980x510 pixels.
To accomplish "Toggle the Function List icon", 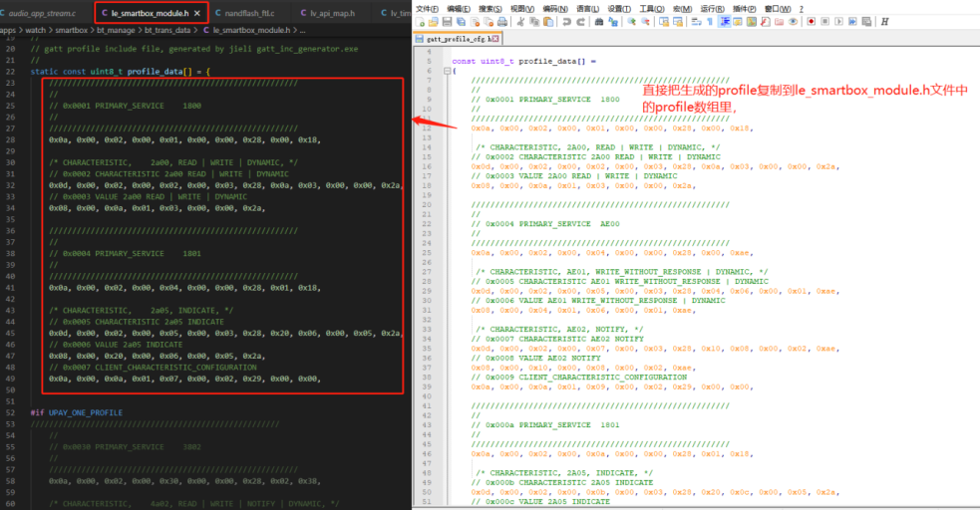I will (x=766, y=22).
